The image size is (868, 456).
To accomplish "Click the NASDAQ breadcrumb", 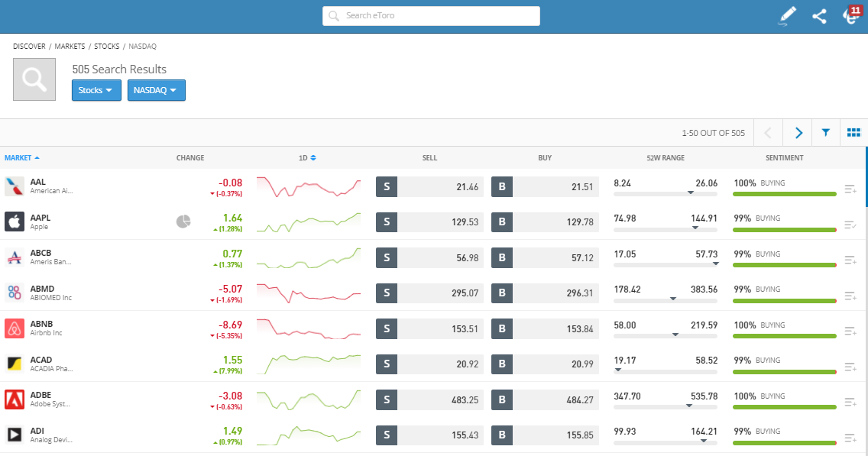I will coord(142,47).
